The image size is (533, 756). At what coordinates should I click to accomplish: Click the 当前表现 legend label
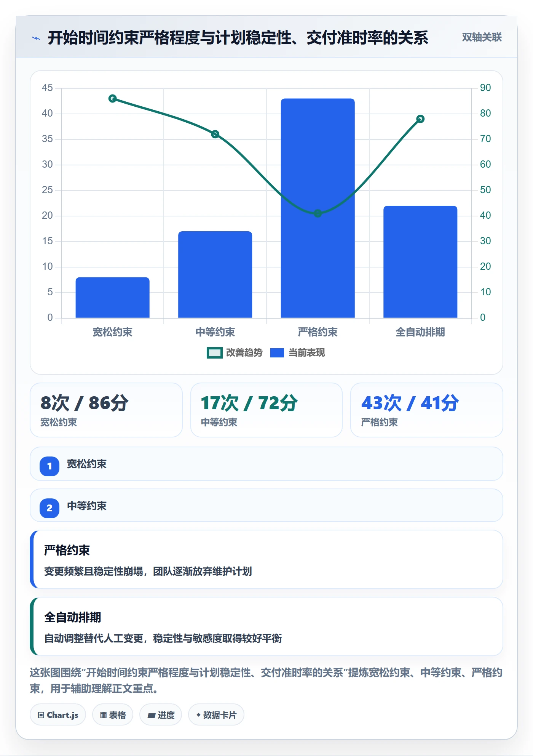[306, 353]
